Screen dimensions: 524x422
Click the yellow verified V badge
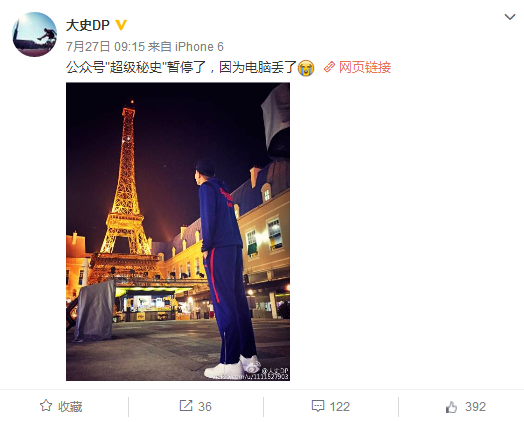(x=121, y=25)
